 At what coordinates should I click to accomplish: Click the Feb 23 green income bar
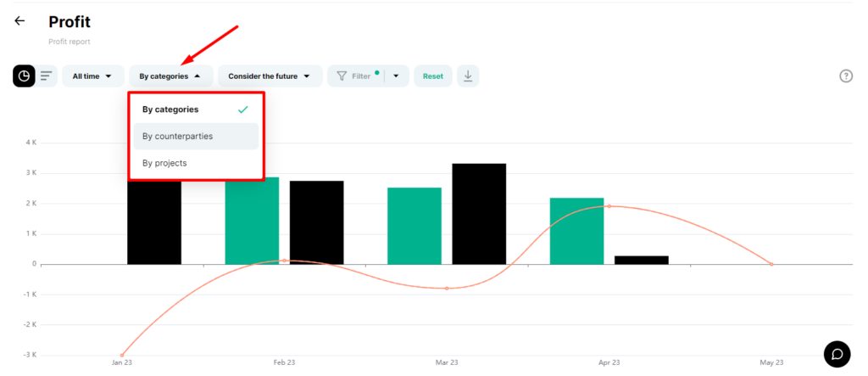tap(252, 221)
